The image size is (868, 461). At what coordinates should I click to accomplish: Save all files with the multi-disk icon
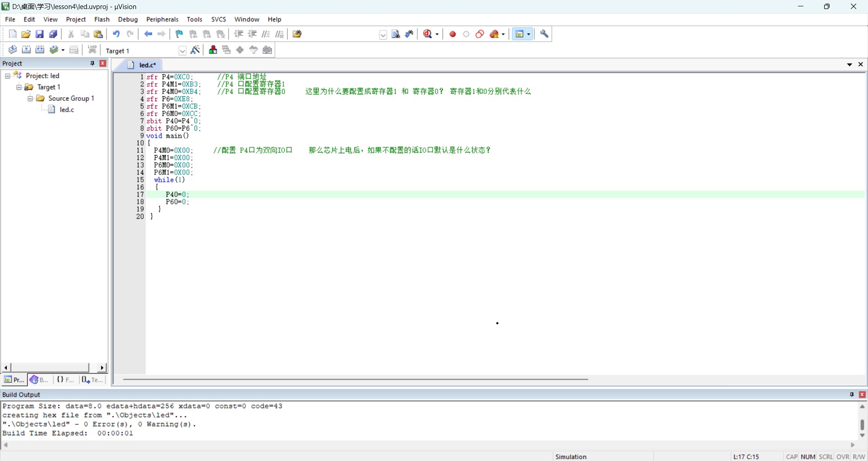pyautogui.click(x=53, y=34)
